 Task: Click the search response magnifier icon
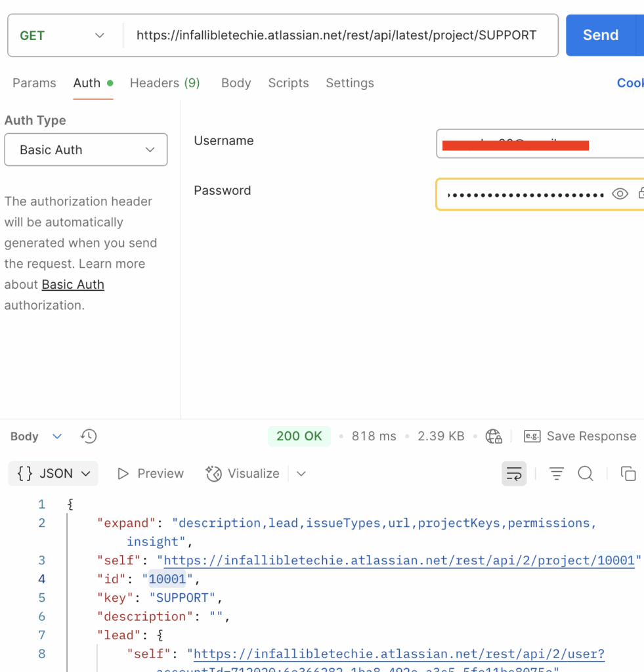(x=586, y=474)
